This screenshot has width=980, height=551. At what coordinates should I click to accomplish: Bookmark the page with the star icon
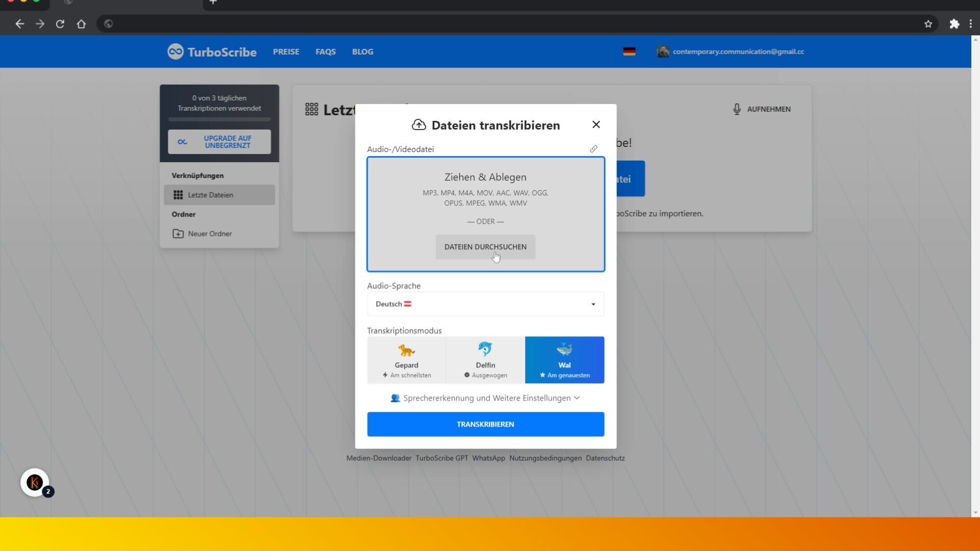(928, 24)
